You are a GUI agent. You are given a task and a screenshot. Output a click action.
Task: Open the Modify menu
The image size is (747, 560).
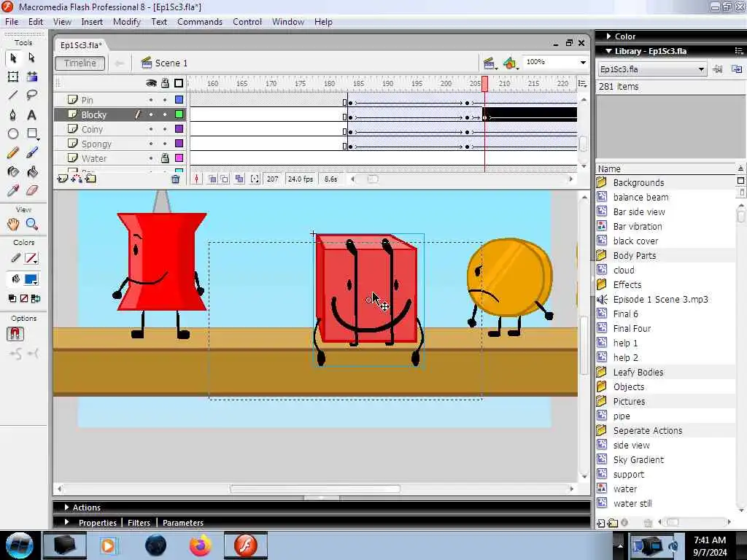[x=127, y=22]
